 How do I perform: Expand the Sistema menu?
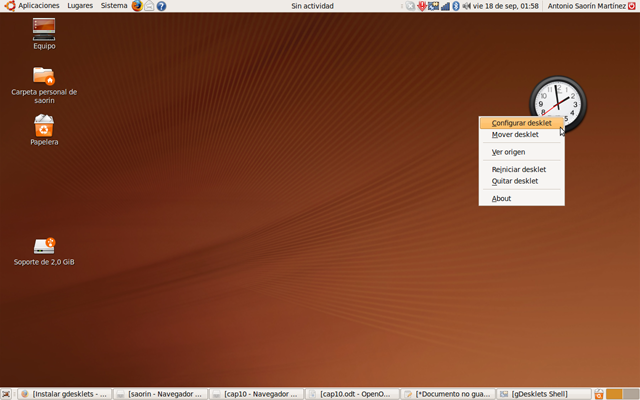click(x=114, y=6)
